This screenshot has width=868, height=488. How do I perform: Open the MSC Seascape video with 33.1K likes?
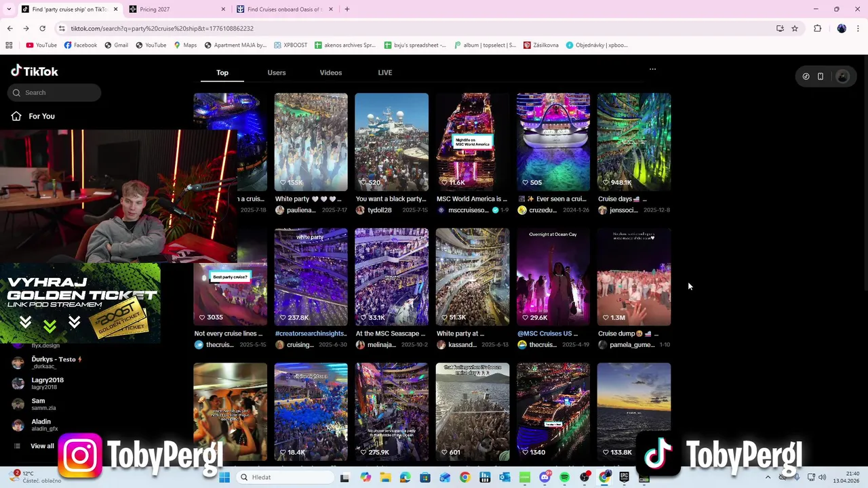[x=391, y=277]
